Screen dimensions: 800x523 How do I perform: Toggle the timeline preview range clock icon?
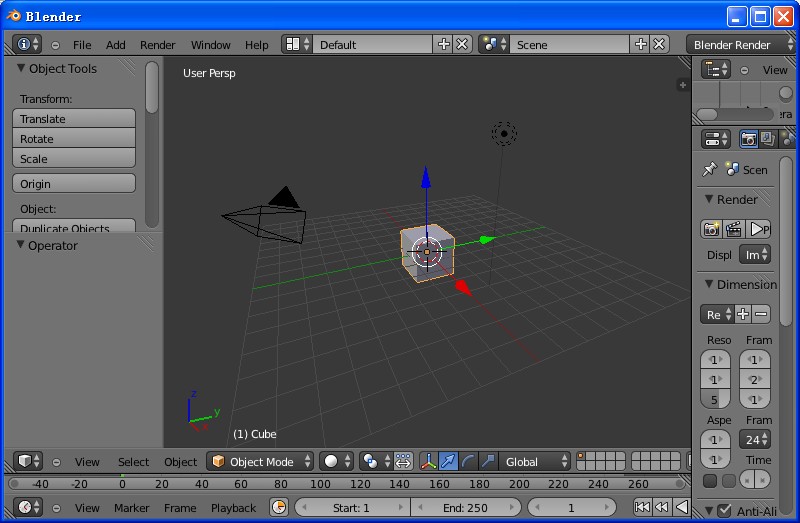(278, 508)
